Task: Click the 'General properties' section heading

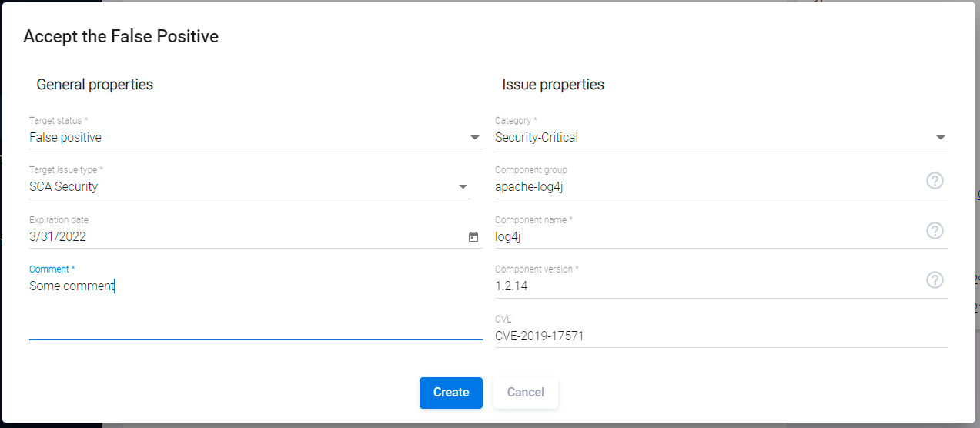Action: 95,85
